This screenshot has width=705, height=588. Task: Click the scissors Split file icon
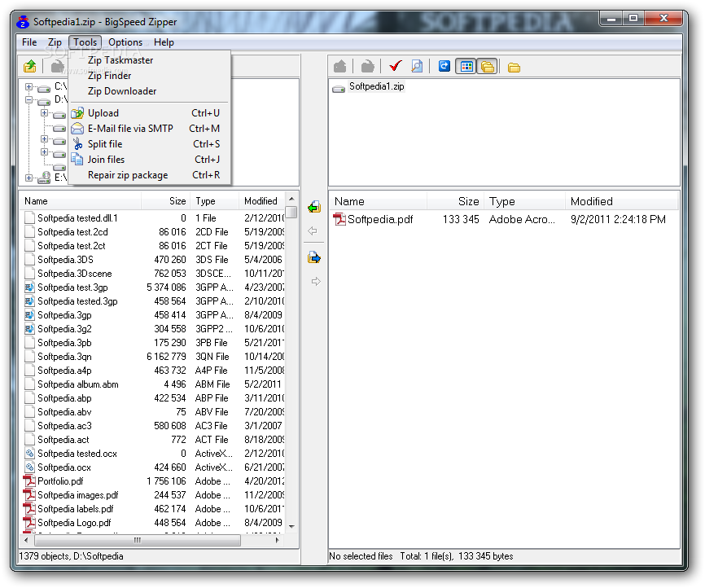pyautogui.click(x=78, y=144)
